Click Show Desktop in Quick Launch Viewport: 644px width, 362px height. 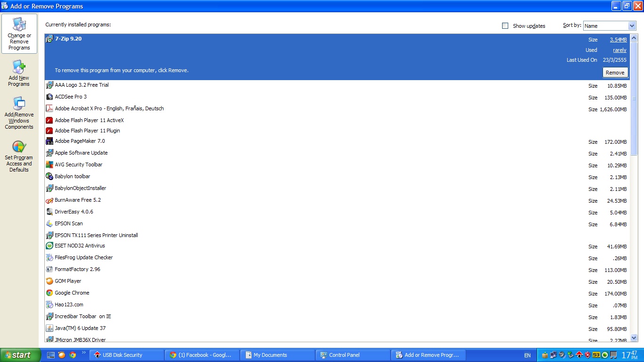[x=51, y=355]
